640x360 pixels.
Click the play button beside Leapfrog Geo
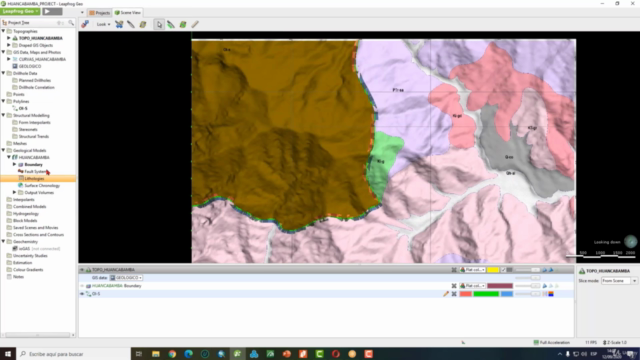(x=52, y=11)
